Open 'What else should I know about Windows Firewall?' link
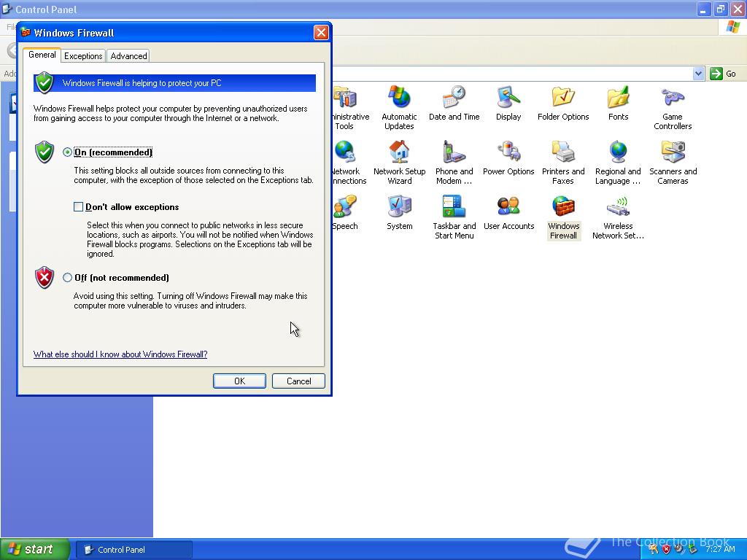The height and width of the screenshot is (560, 747). coord(120,354)
